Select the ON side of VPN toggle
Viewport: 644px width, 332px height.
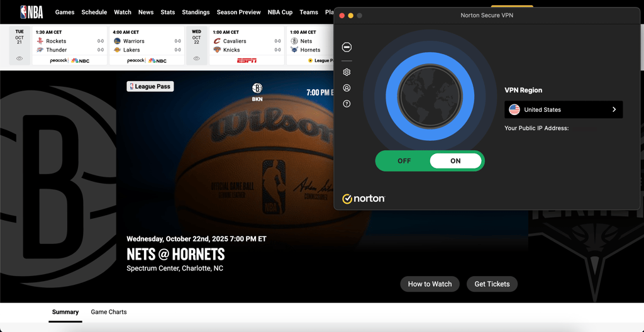coord(455,161)
